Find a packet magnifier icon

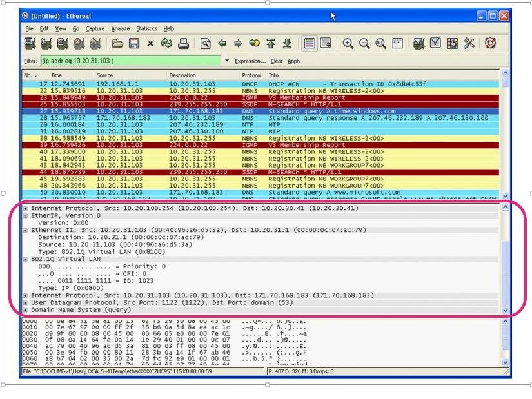(205, 43)
